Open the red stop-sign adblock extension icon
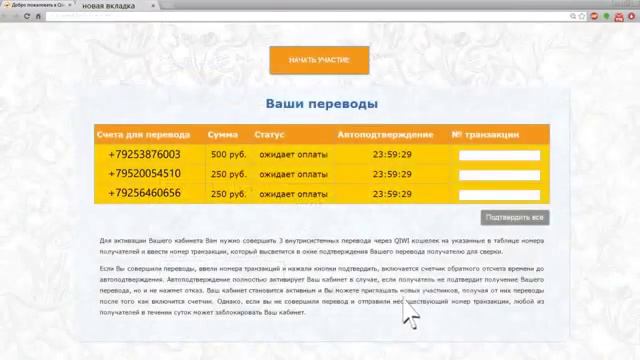 coord(594,16)
